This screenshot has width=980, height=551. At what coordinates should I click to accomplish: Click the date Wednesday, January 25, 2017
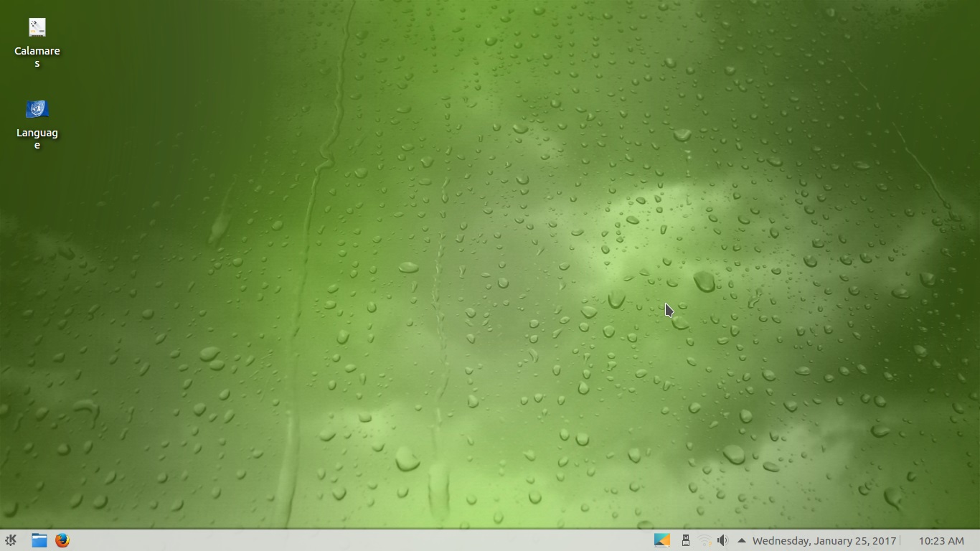824,541
